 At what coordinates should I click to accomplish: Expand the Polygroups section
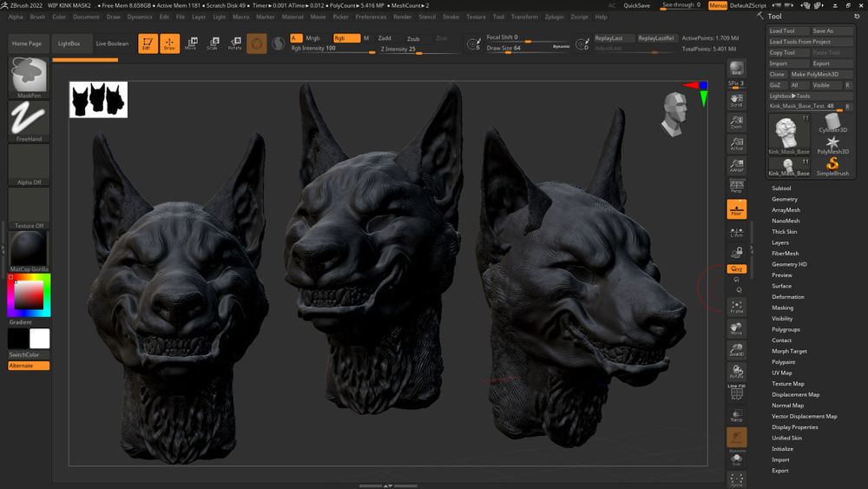[x=786, y=329]
